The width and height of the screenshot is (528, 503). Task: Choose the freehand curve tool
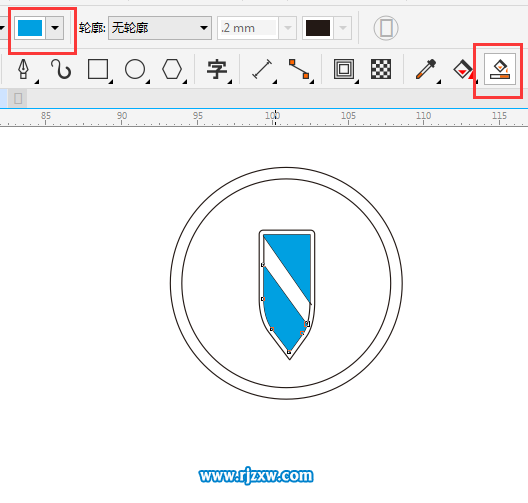(x=61, y=69)
